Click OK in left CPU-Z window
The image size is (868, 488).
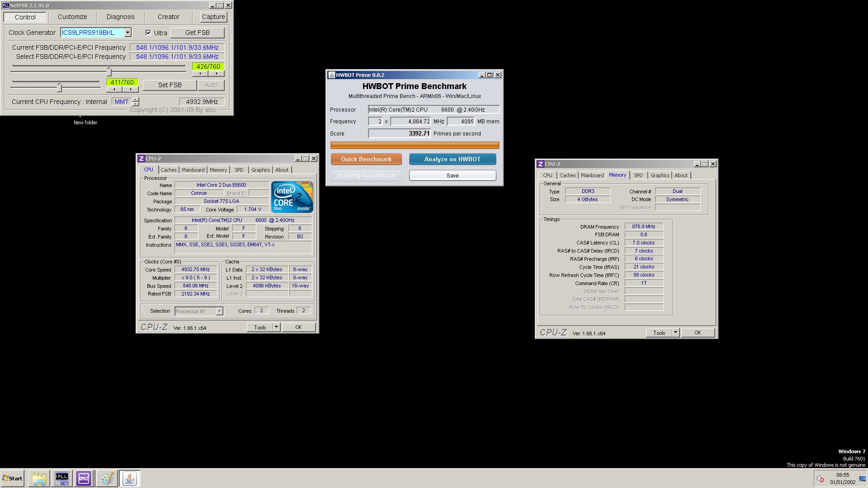(x=298, y=327)
